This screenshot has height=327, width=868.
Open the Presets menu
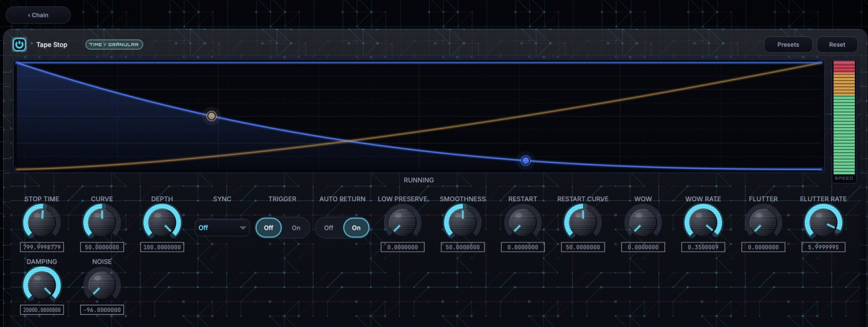(788, 45)
